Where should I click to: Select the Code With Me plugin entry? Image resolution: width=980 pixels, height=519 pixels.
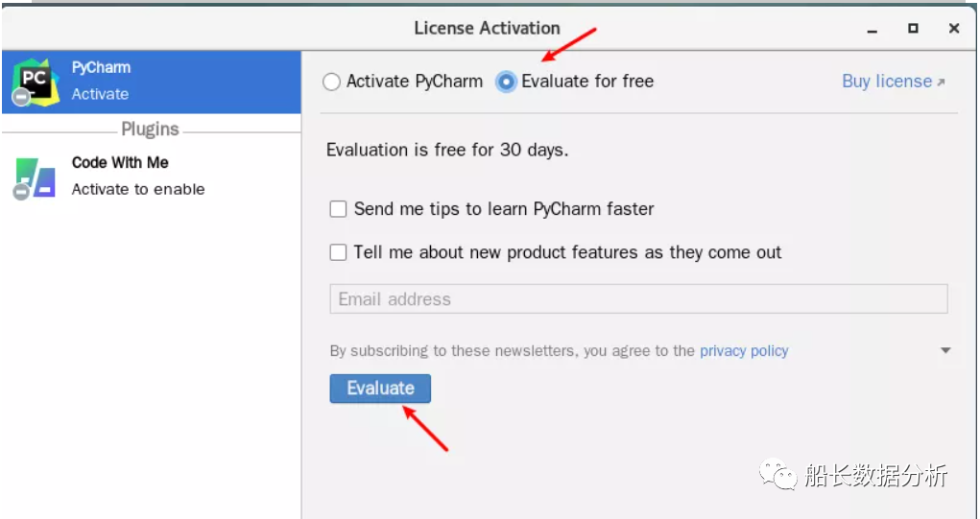(152, 177)
